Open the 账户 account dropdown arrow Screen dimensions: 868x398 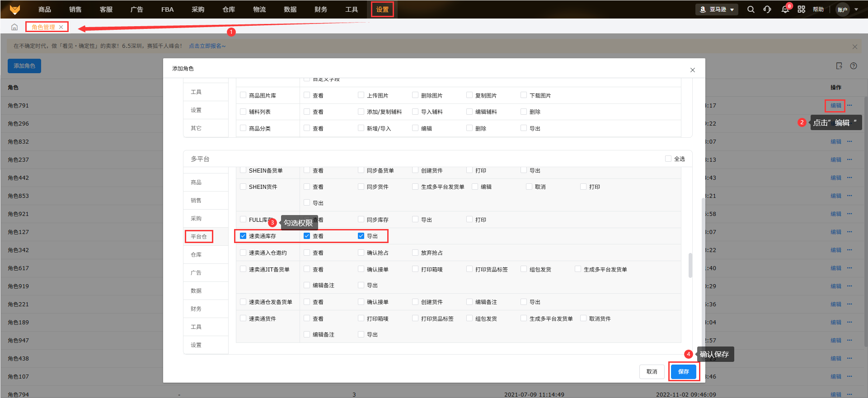[x=856, y=9]
